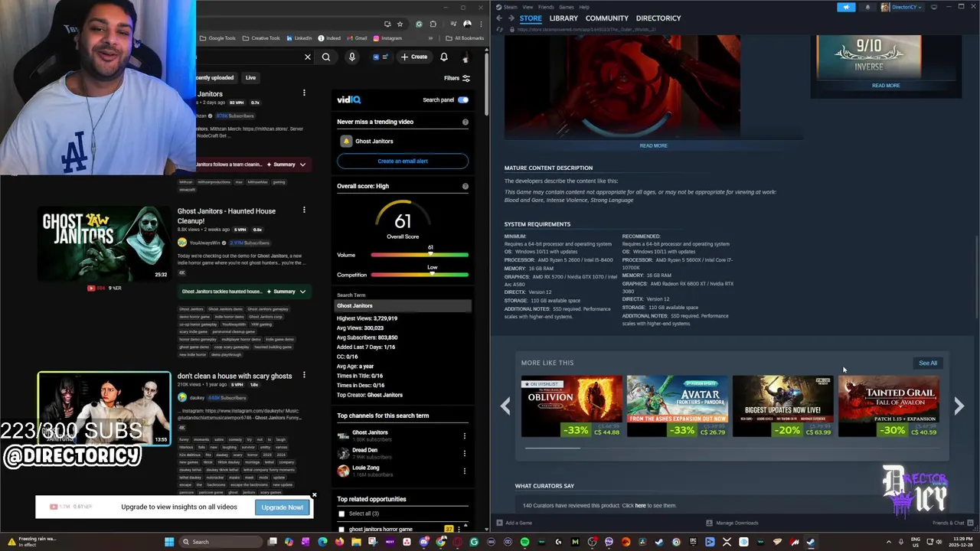980x551 pixels.
Task: Open YouTube notifications bell
Action: point(444,57)
